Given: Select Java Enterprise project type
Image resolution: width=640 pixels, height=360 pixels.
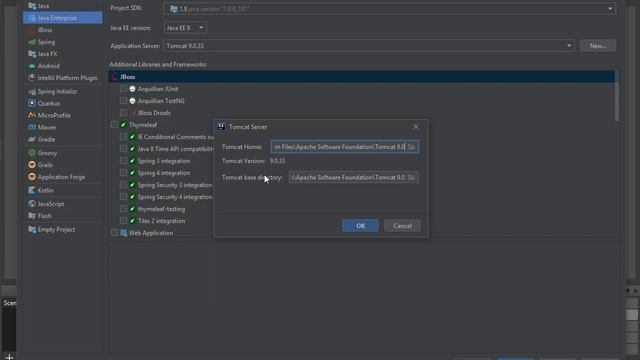Looking at the screenshot, I should (62, 18).
